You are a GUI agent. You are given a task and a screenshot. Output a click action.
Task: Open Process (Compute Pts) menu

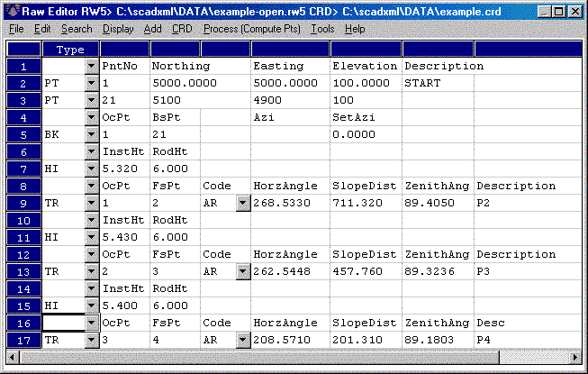[252, 29]
